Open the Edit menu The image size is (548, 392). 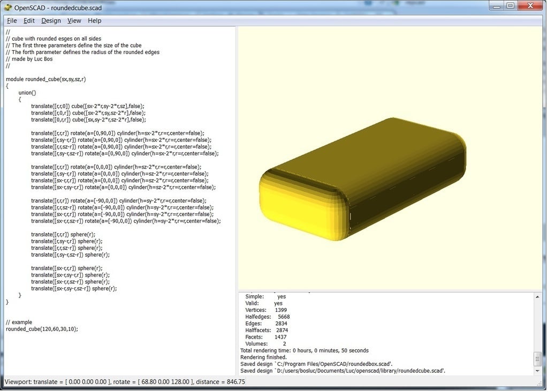click(x=29, y=21)
